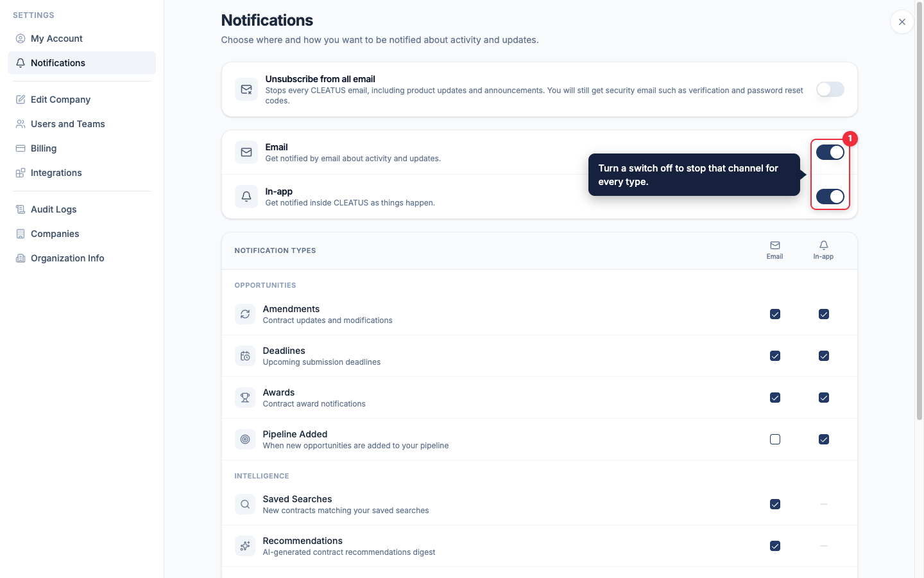Click the page vertical scrollbar

click(920, 212)
